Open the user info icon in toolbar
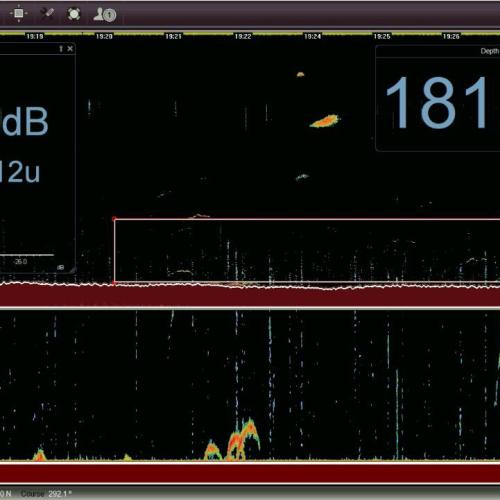500x500 pixels. 105,14
